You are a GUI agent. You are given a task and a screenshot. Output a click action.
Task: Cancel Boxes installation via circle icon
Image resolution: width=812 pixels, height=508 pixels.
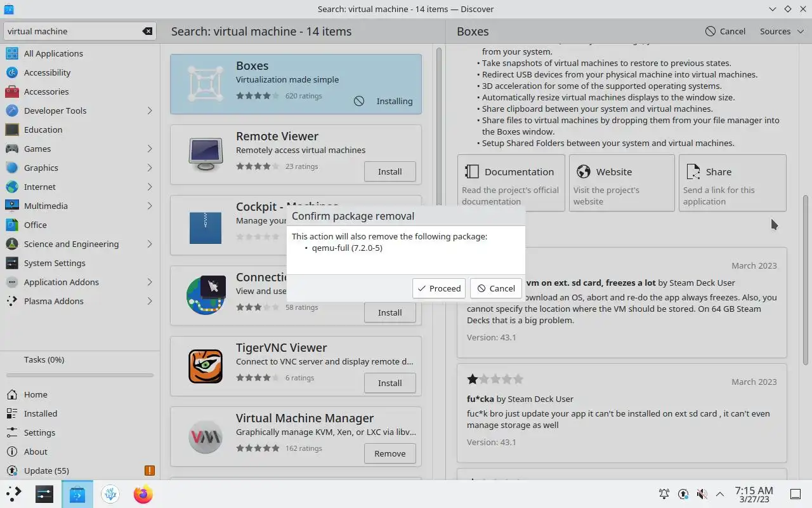[359, 101]
